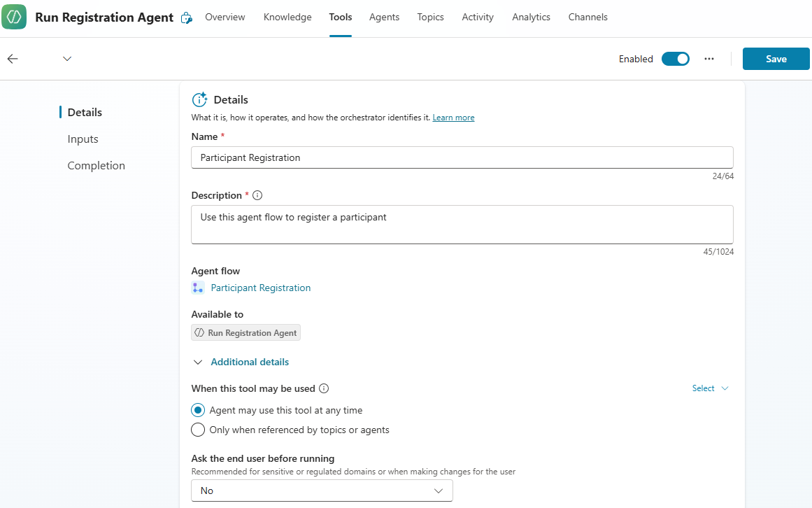Select 'Only when referenced by topics or agents'
The image size is (812, 508).
pos(198,430)
